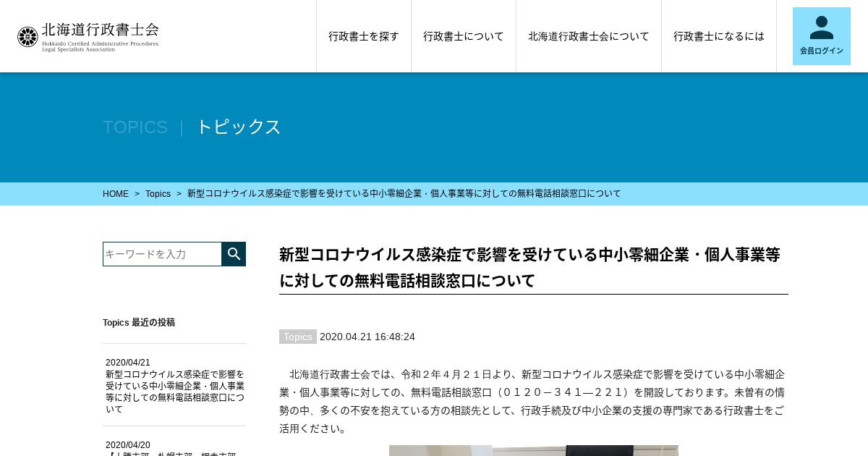Click the article photo below the paragraph

click(534, 450)
